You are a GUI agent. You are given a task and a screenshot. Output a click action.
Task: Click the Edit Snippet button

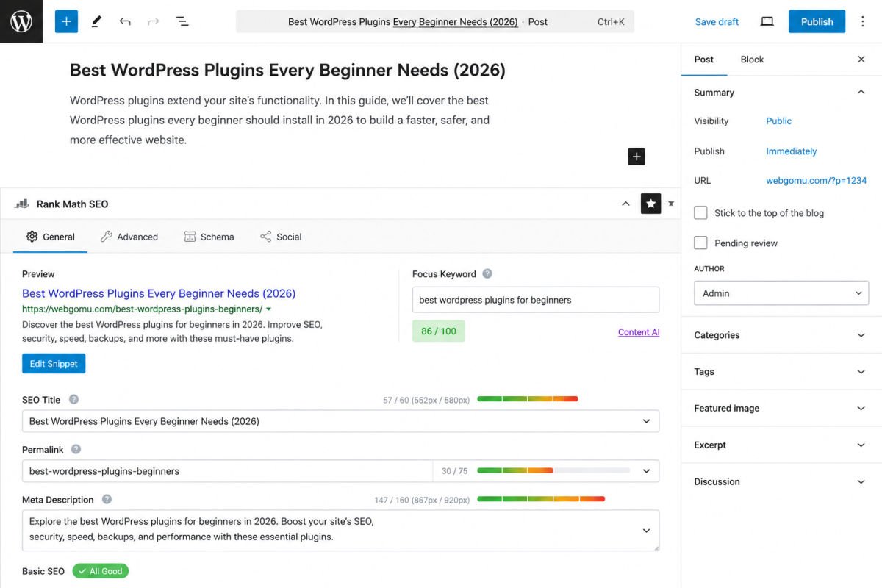click(x=54, y=364)
